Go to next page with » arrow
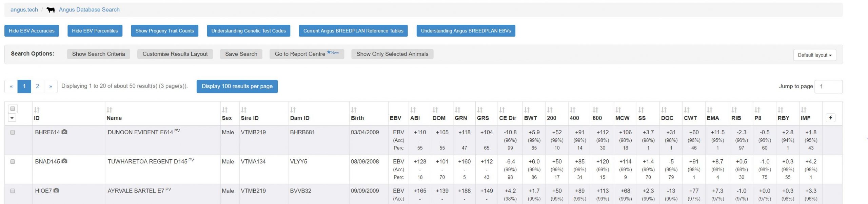The image size is (868, 204). tap(51, 86)
